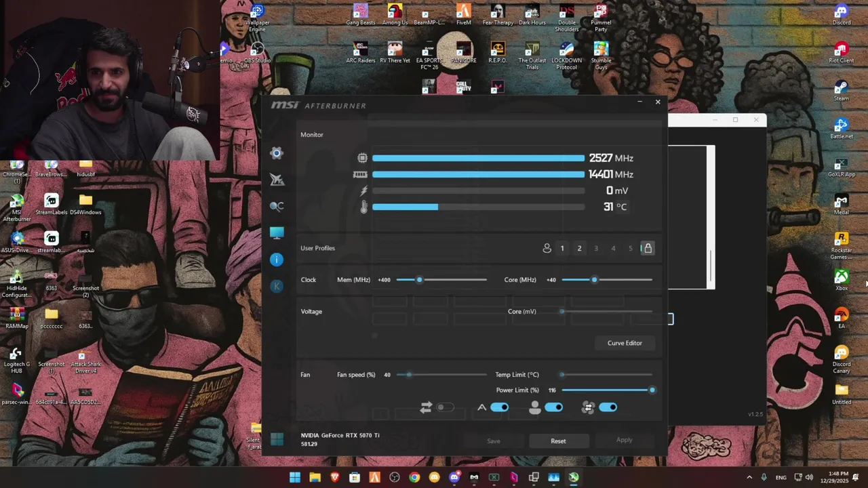Image resolution: width=868 pixels, height=488 pixels.
Task: Open Stumble Guys desktop shortcut
Action: tap(601, 56)
